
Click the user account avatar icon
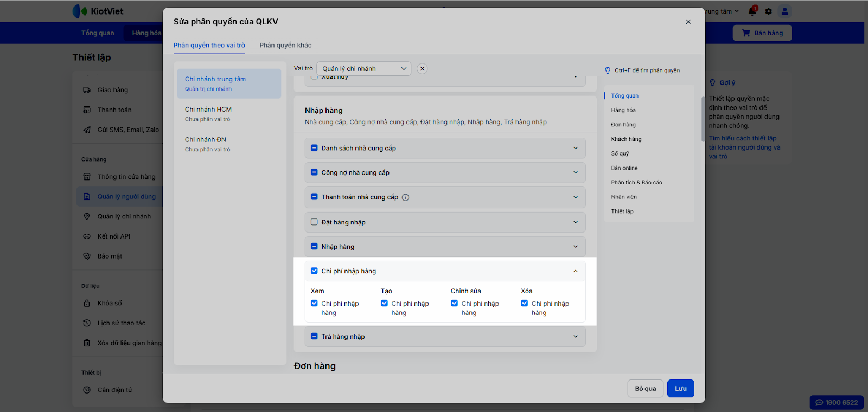tap(784, 11)
